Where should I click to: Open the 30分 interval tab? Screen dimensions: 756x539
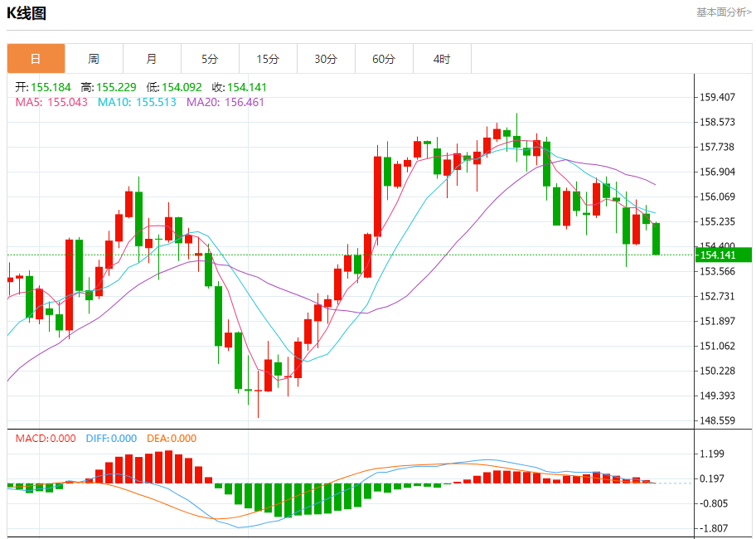click(326, 59)
